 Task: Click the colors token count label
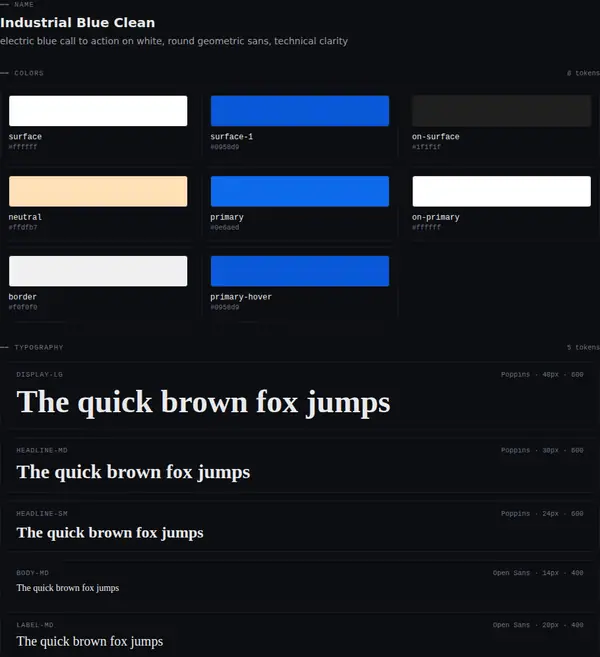(583, 73)
